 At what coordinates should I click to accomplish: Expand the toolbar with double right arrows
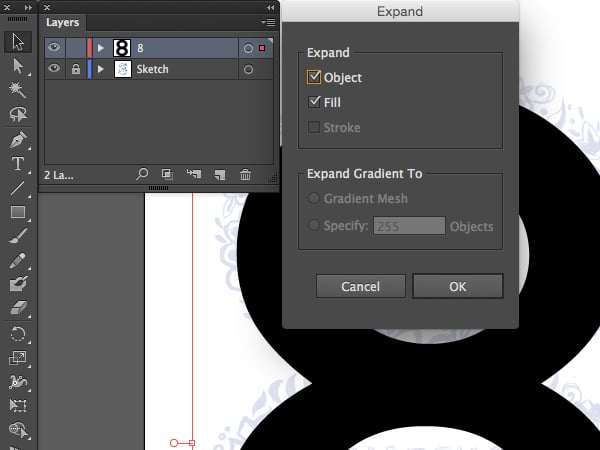pos(28,7)
